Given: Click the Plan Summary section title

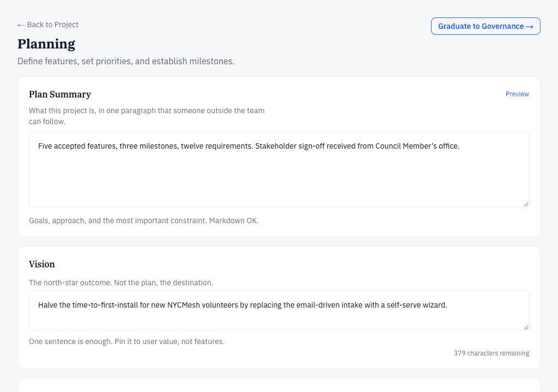Looking at the screenshot, I should (x=60, y=94).
